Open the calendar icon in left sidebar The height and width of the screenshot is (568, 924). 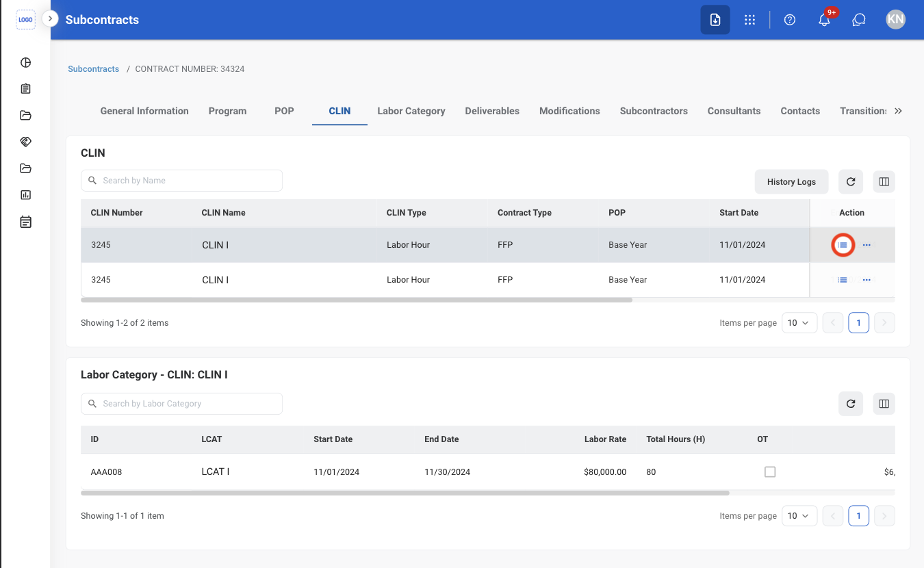tap(26, 222)
